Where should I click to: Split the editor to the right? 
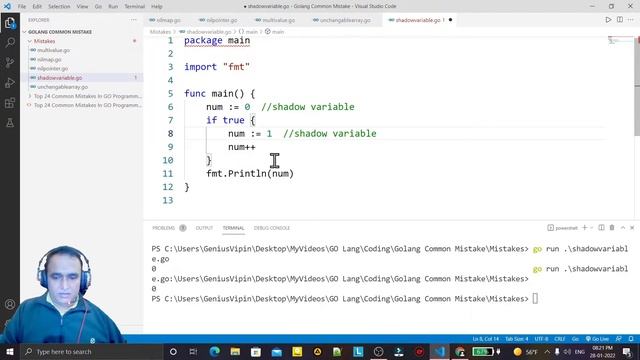tap(620, 20)
